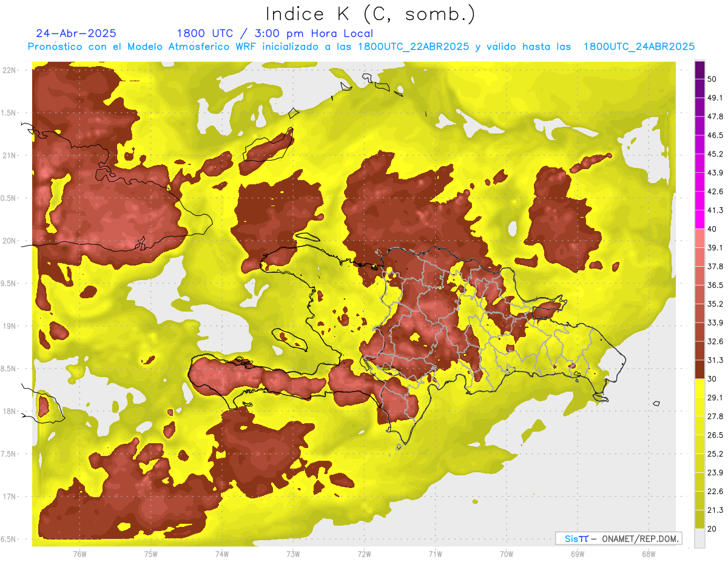Click the '39.1' value on color scale

715,247
